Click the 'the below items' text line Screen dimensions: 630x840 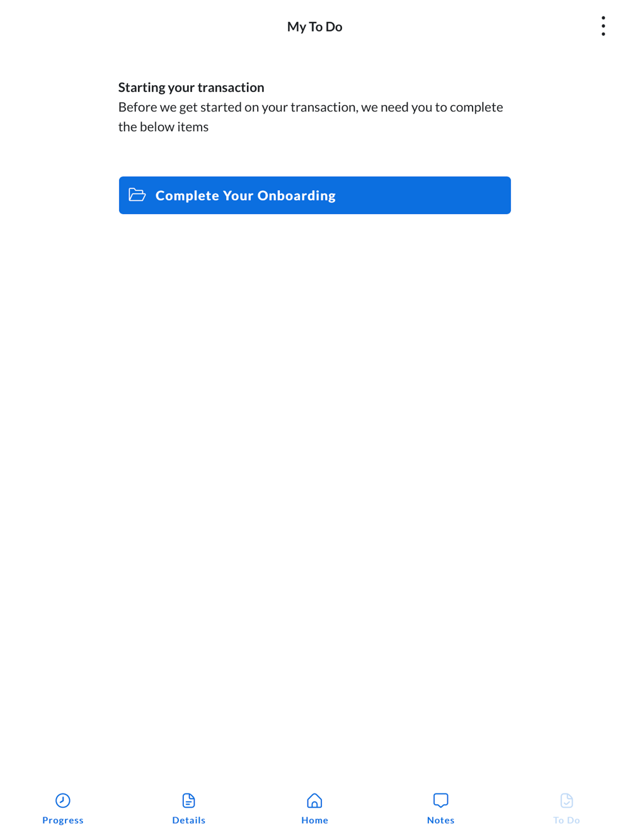163,127
